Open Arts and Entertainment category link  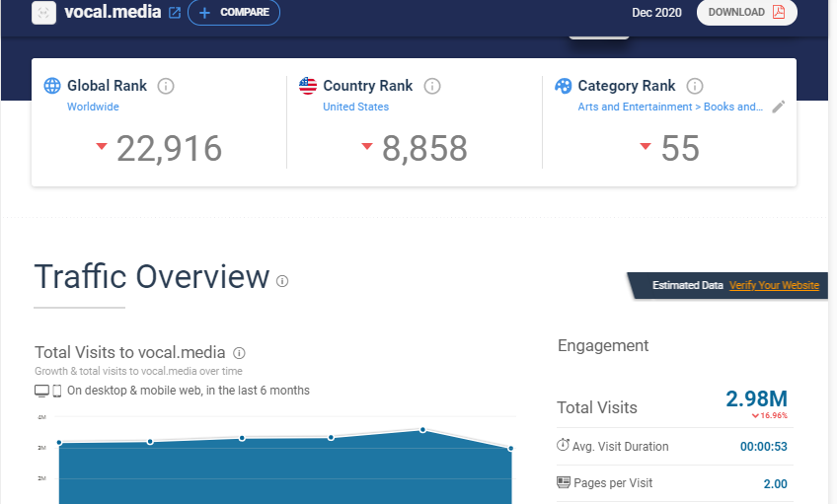[x=669, y=107]
